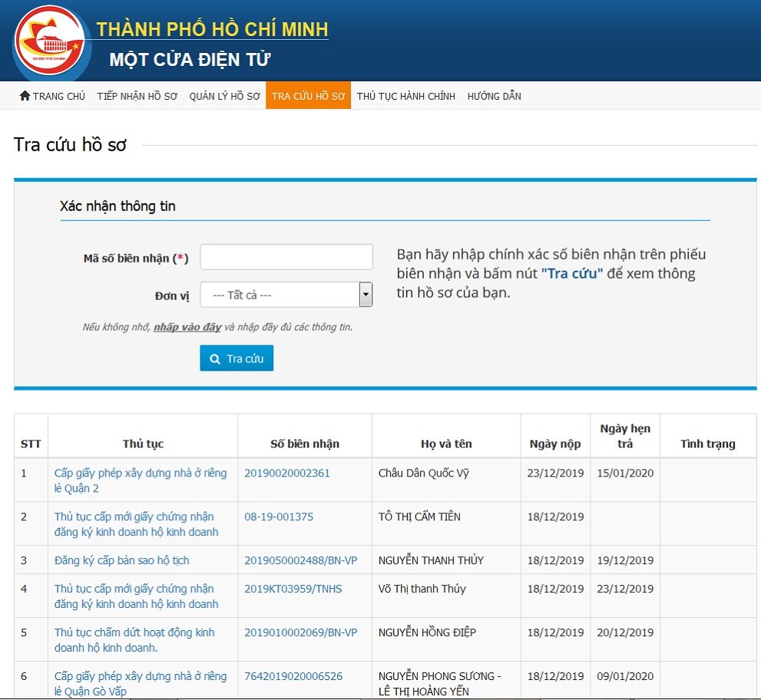Follow the 'nhấp vào đây' link
The width and height of the screenshot is (761, 700).
[x=187, y=327]
